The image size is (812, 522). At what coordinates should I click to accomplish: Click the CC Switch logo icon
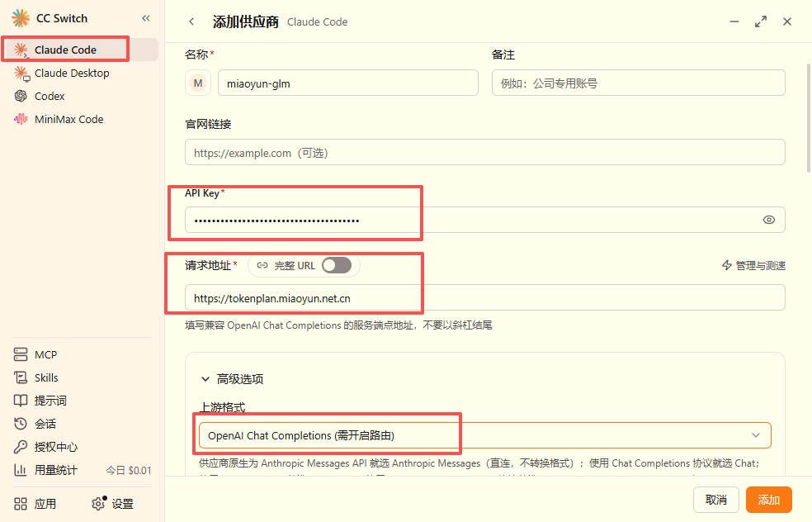pos(21,18)
